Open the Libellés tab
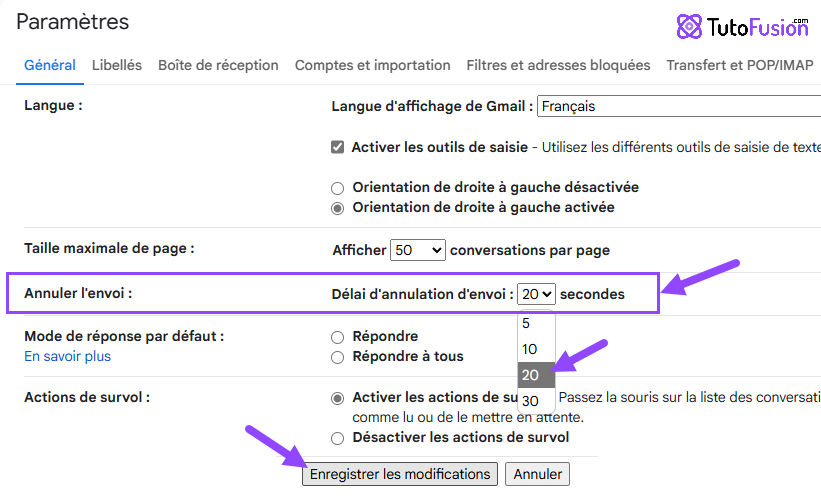Screen dimensions: 821x504 (x=117, y=65)
